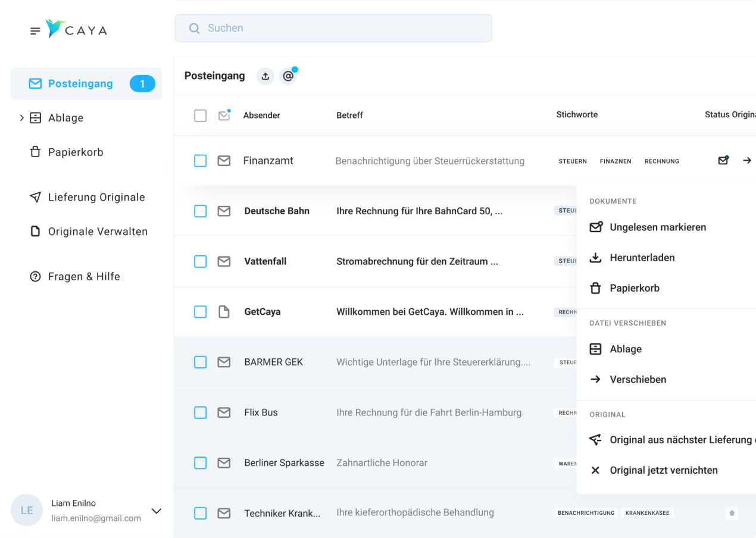The image size is (756, 538).
Task: Check the Deutsche Bahn row checkbox
Action: point(201,211)
